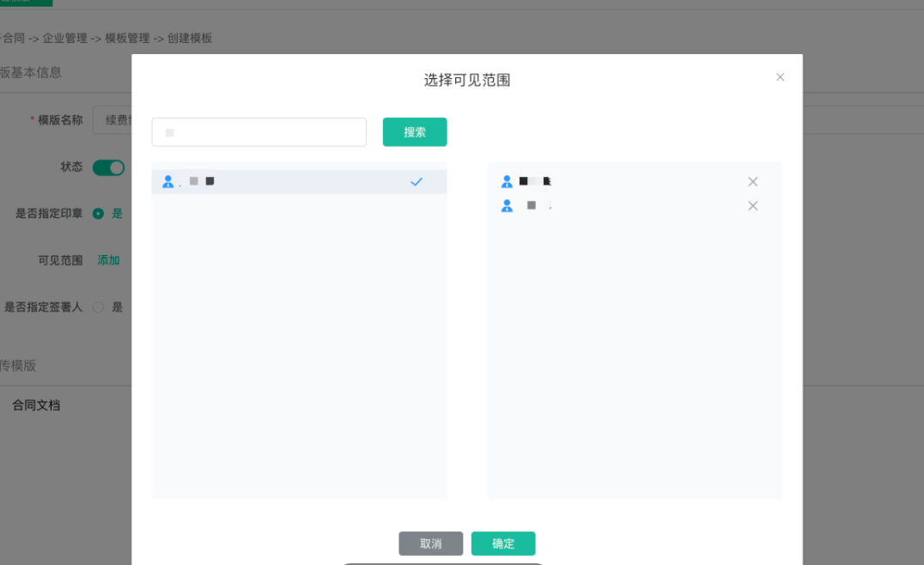Click the blue checkmark on the left list user
The image size is (924, 565).
[x=416, y=181]
